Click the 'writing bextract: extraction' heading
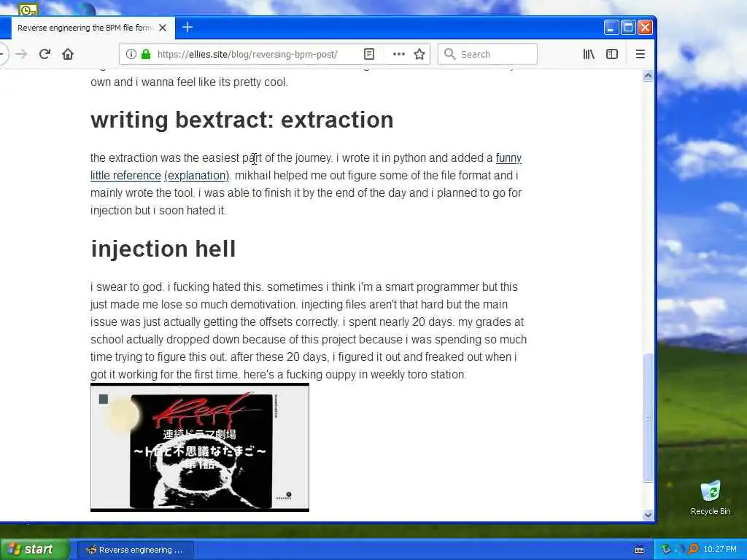The image size is (747, 560). pyautogui.click(x=242, y=120)
